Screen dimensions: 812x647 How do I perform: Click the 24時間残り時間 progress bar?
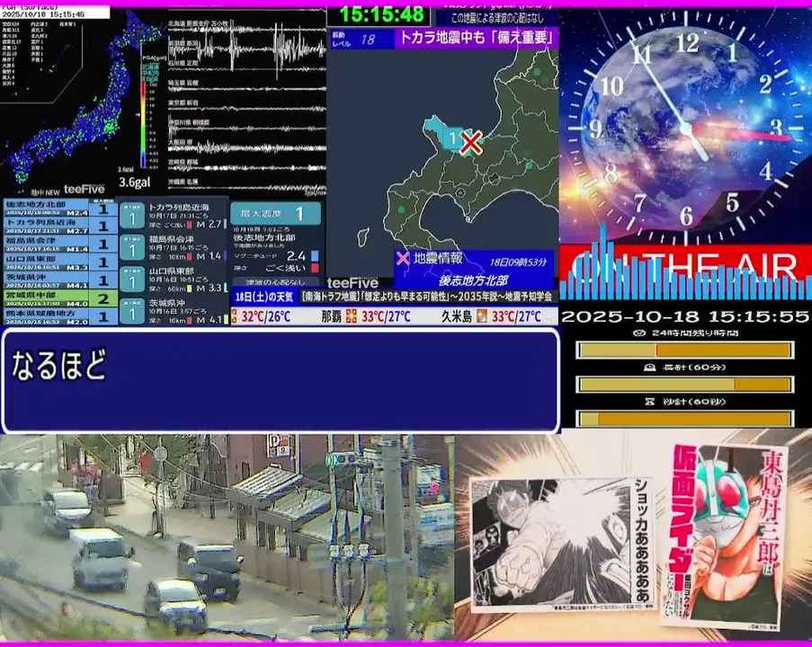point(685,350)
